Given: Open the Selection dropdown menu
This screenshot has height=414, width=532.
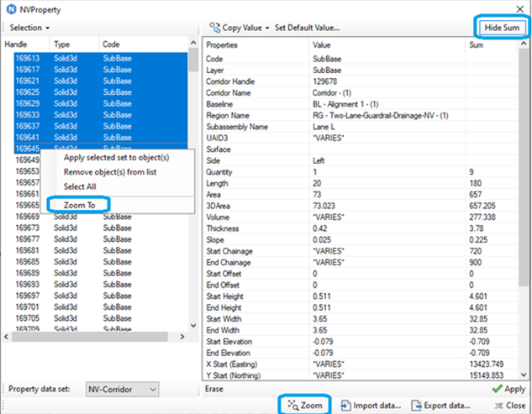Looking at the screenshot, I should tap(29, 28).
